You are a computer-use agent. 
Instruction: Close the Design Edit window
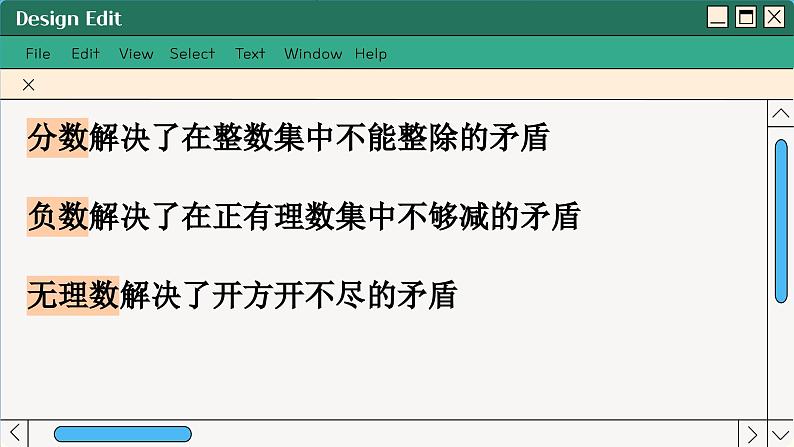[x=774, y=17]
